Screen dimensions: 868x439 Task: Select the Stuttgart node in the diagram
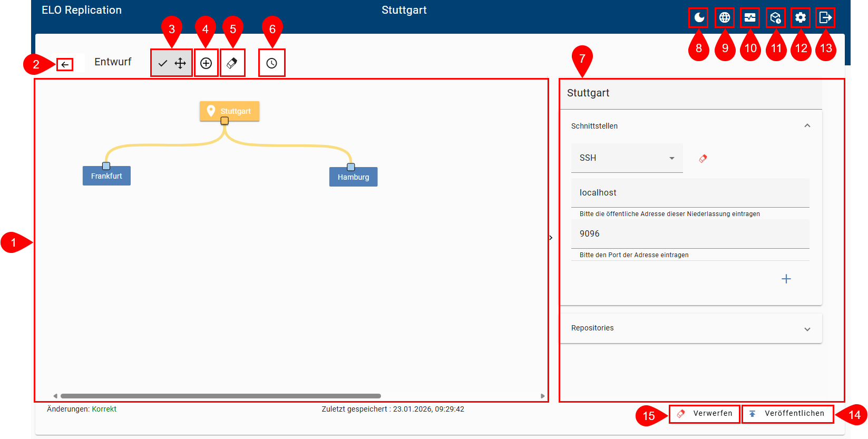(229, 111)
